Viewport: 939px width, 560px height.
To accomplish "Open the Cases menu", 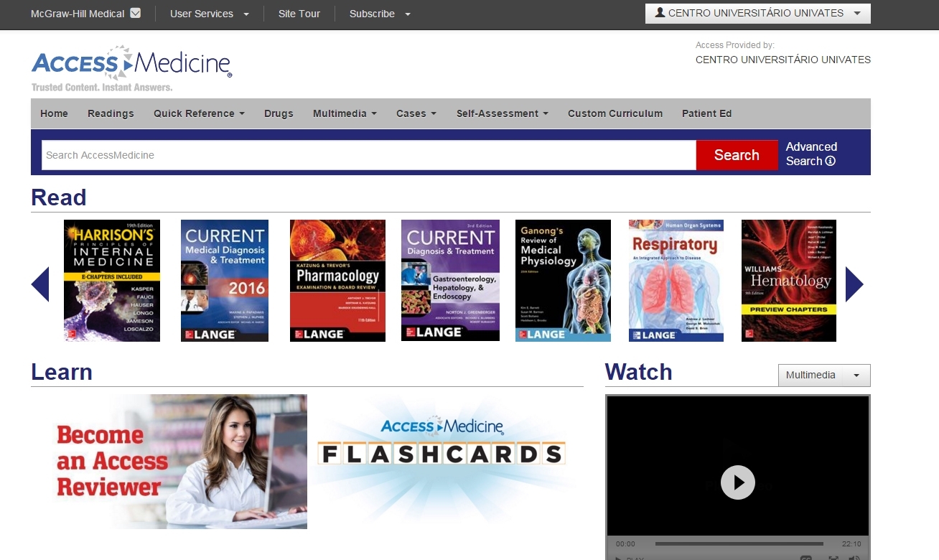I will (x=416, y=113).
